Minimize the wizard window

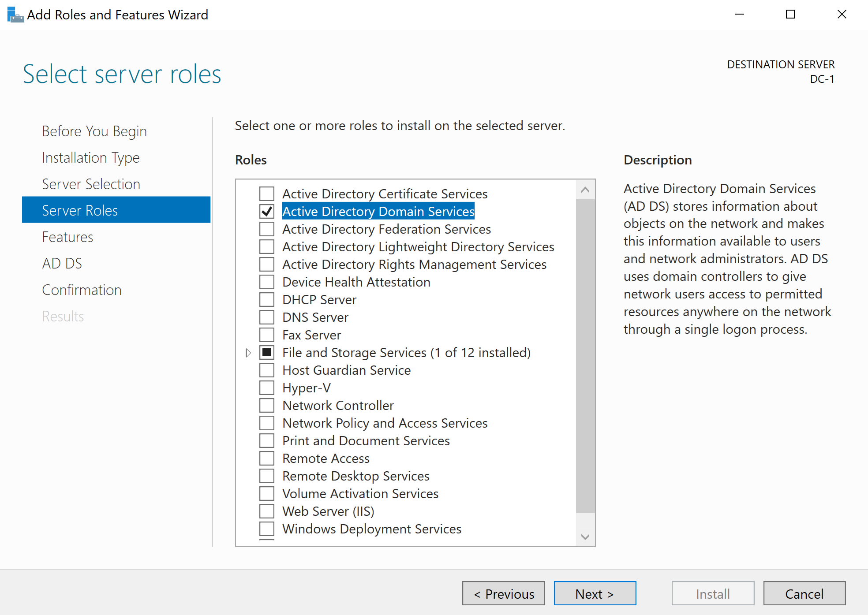coord(740,15)
